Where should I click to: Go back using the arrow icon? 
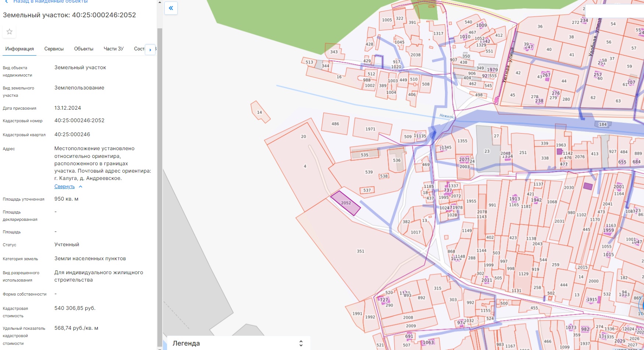click(6, 1)
